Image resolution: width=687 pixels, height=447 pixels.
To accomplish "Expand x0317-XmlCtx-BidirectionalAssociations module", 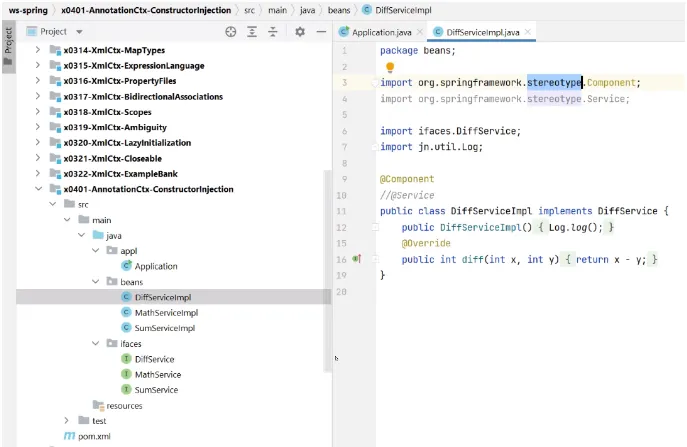I will 38,96.
